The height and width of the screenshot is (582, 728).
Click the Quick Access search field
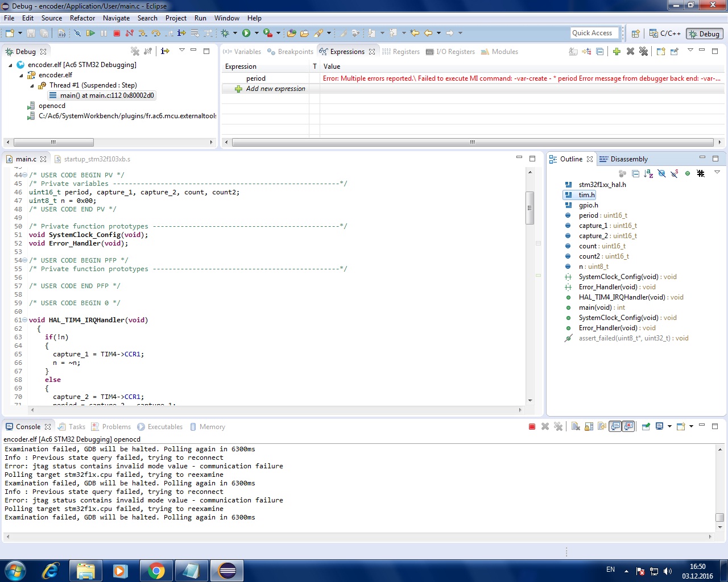tap(594, 33)
